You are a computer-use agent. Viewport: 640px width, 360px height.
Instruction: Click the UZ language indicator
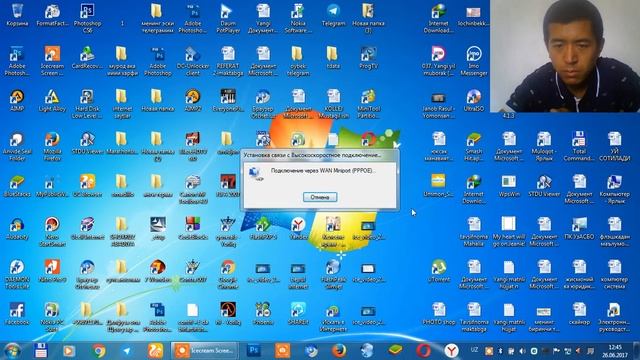tap(474, 350)
